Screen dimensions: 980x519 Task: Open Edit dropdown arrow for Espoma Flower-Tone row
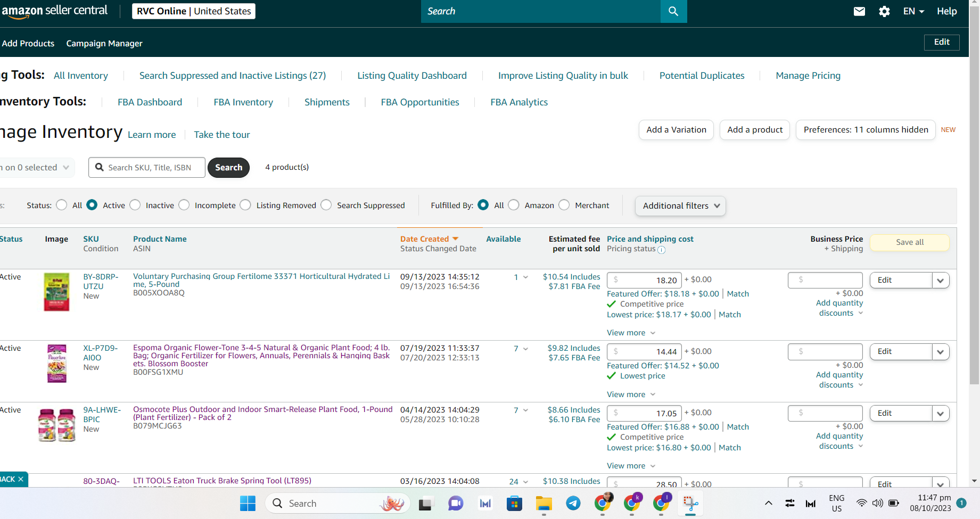[941, 352]
